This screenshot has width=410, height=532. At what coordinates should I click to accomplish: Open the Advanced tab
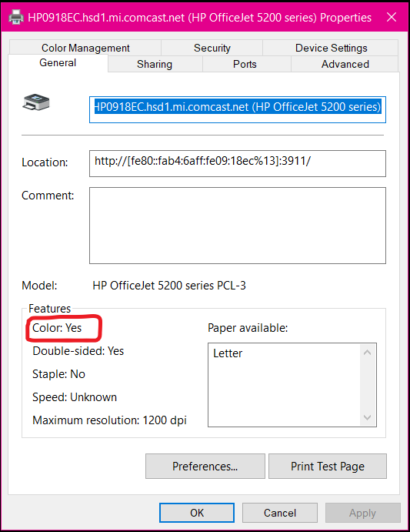345,64
